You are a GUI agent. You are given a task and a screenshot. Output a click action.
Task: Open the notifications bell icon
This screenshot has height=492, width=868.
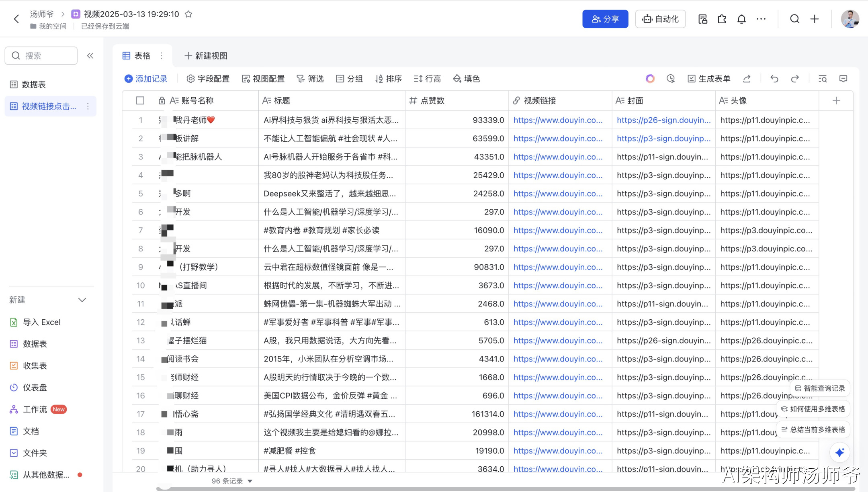[x=741, y=19]
